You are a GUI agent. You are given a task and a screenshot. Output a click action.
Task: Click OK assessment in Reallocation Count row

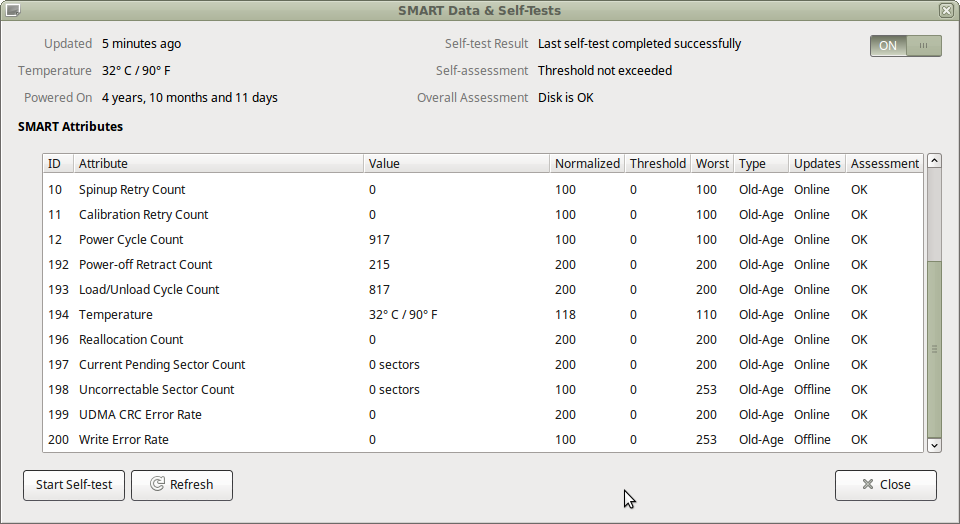(x=859, y=340)
